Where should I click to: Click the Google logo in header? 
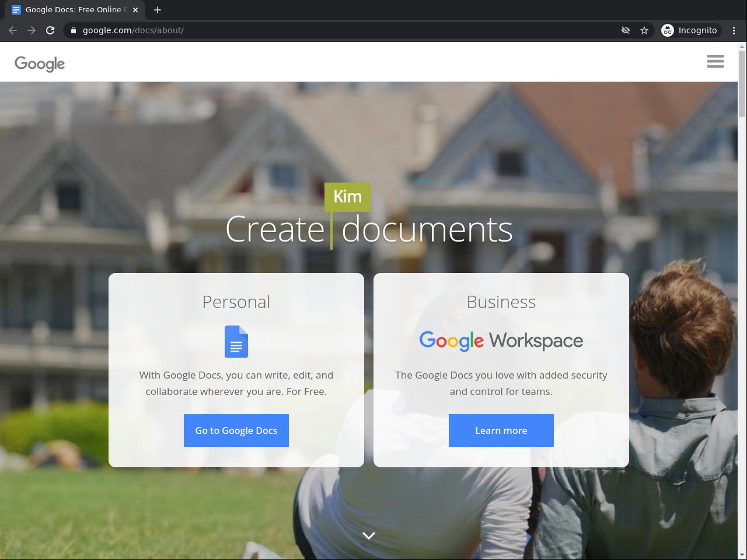(40, 64)
